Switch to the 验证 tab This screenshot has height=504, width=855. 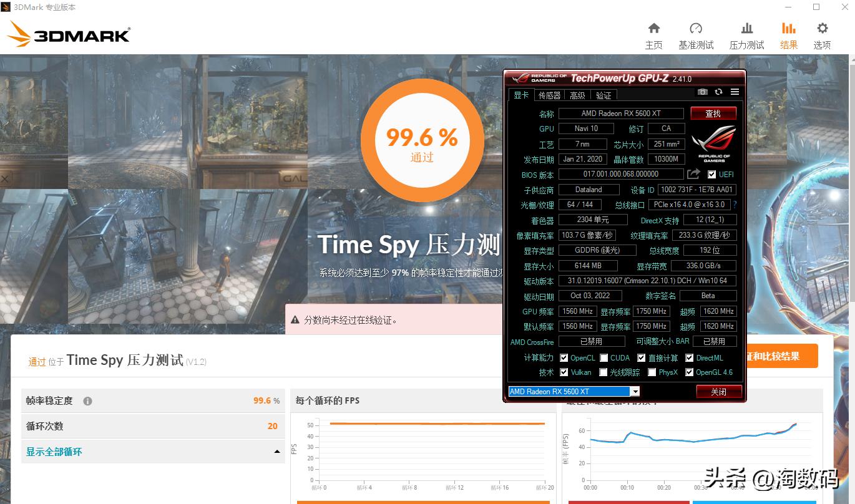603,95
